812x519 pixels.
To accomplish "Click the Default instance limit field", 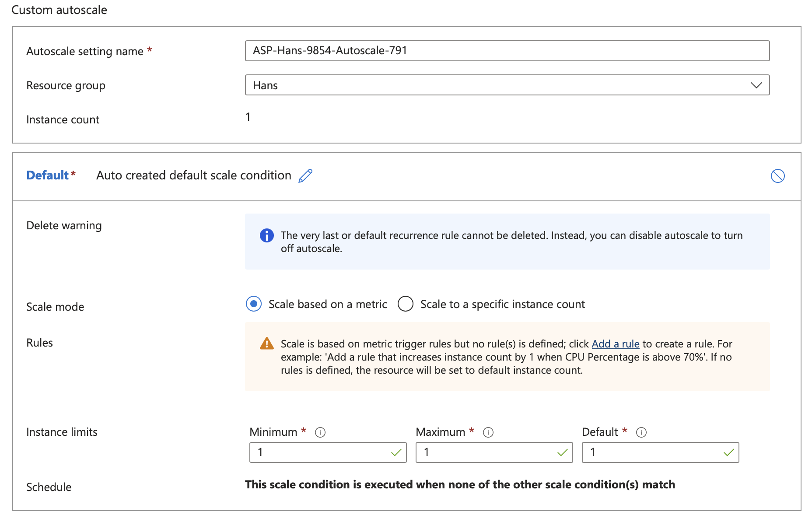I will [x=652, y=452].
